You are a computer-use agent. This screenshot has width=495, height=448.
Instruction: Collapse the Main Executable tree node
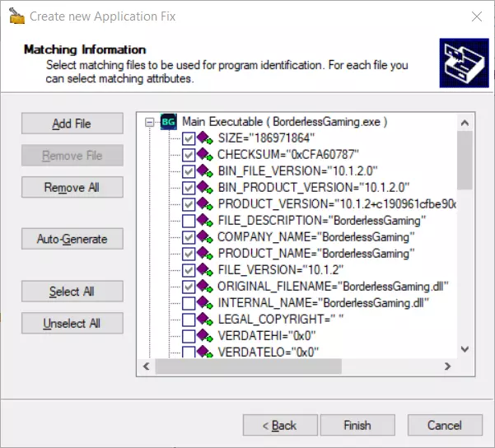[150, 122]
